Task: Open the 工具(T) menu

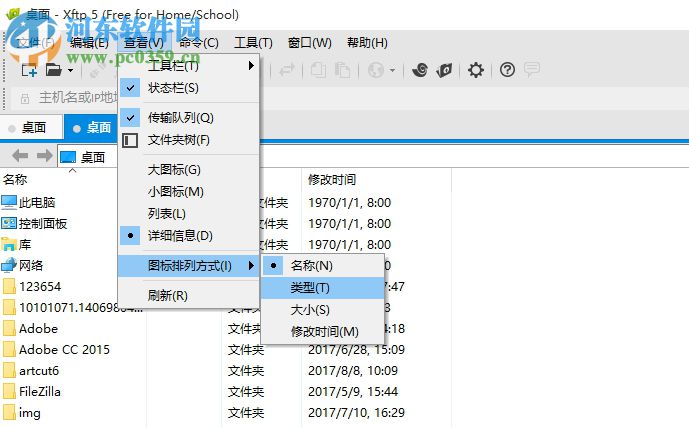Action: (253, 43)
